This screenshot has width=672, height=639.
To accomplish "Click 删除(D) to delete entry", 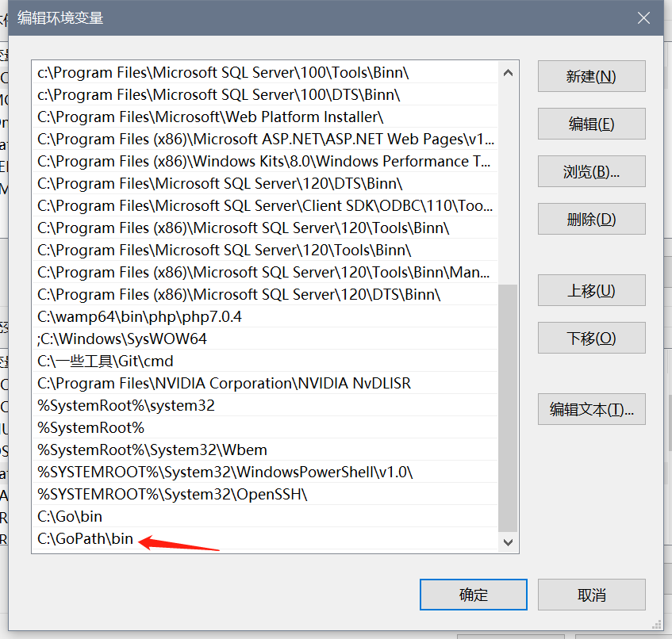I will [x=591, y=219].
